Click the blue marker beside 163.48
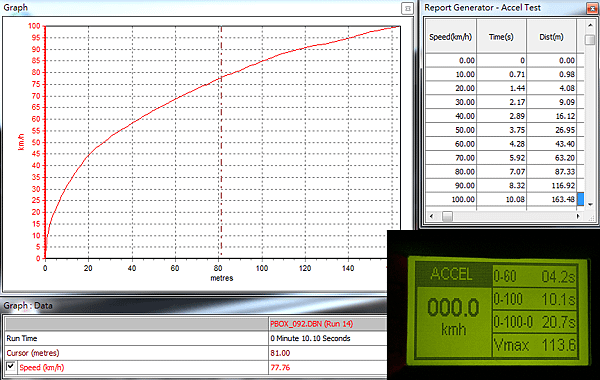Viewport: 600px width, 380px height. (x=580, y=199)
